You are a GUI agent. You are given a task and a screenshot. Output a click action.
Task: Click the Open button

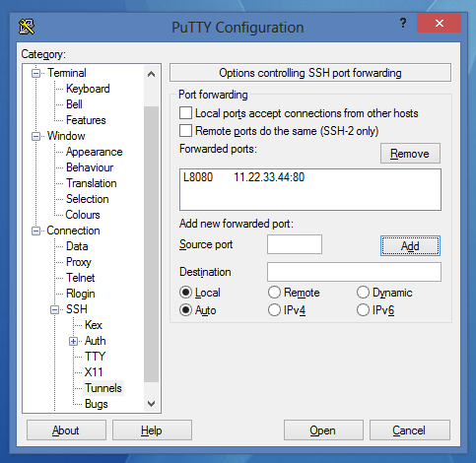[323, 430]
